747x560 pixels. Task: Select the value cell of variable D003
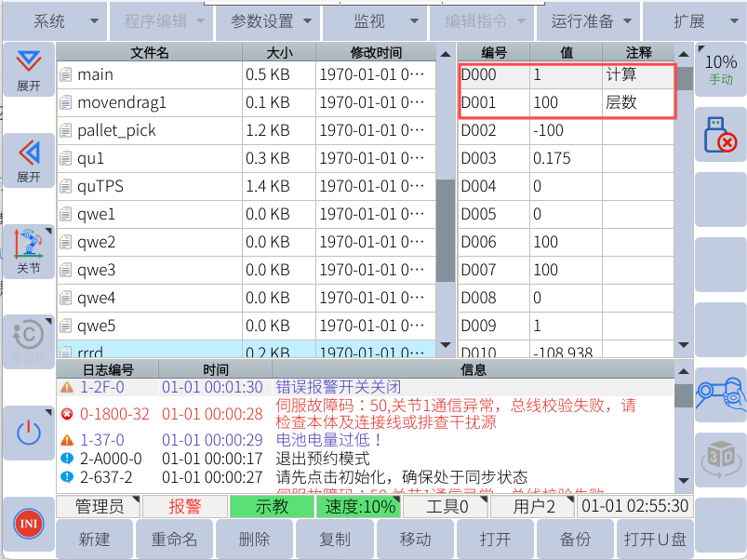pos(566,159)
